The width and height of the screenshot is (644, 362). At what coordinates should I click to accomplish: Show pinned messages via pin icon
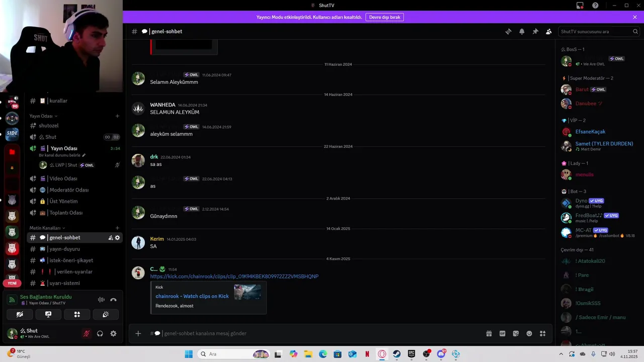pyautogui.click(x=535, y=31)
